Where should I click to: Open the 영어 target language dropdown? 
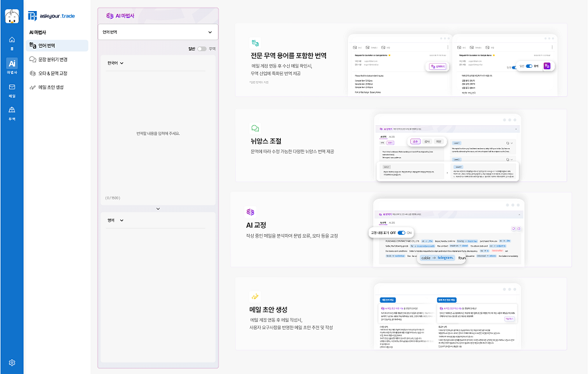pyautogui.click(x=116, y=220)
